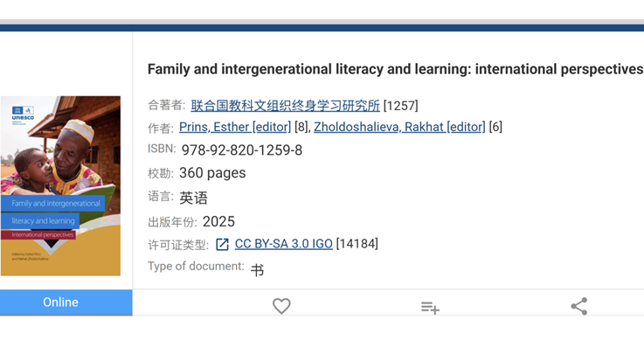Open 联合国教科文组织终身学习研究所 corporate author link

285,106
